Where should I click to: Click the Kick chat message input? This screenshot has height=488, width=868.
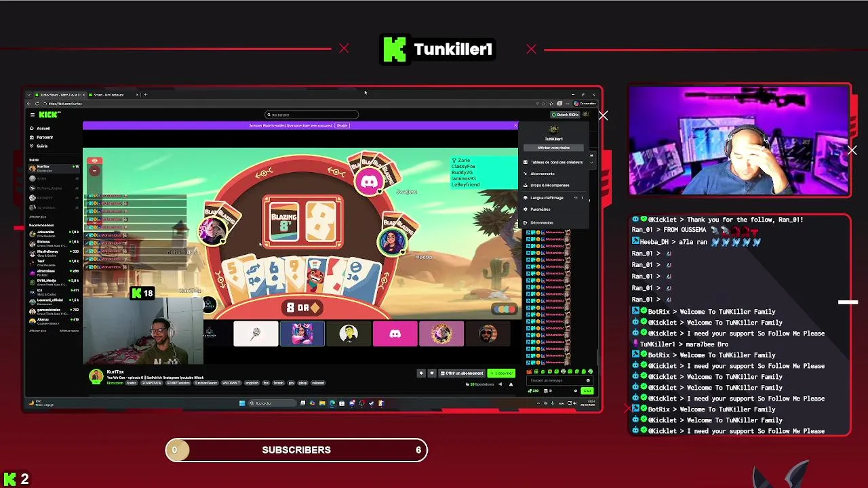[x=560, y=380]
